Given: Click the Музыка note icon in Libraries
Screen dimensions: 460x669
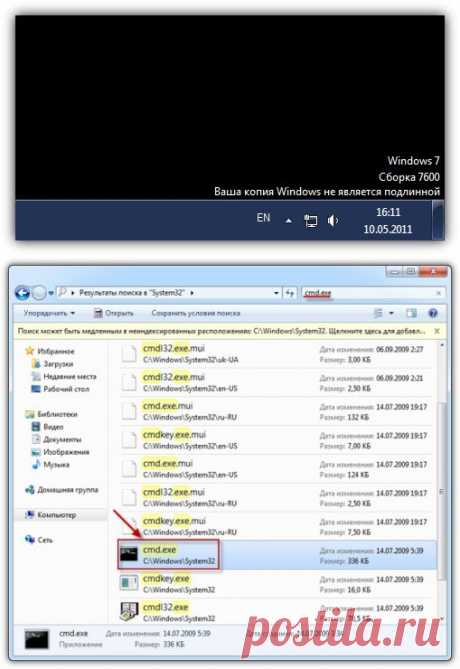Looking at the screenshot, I should (x=36, y=464).
